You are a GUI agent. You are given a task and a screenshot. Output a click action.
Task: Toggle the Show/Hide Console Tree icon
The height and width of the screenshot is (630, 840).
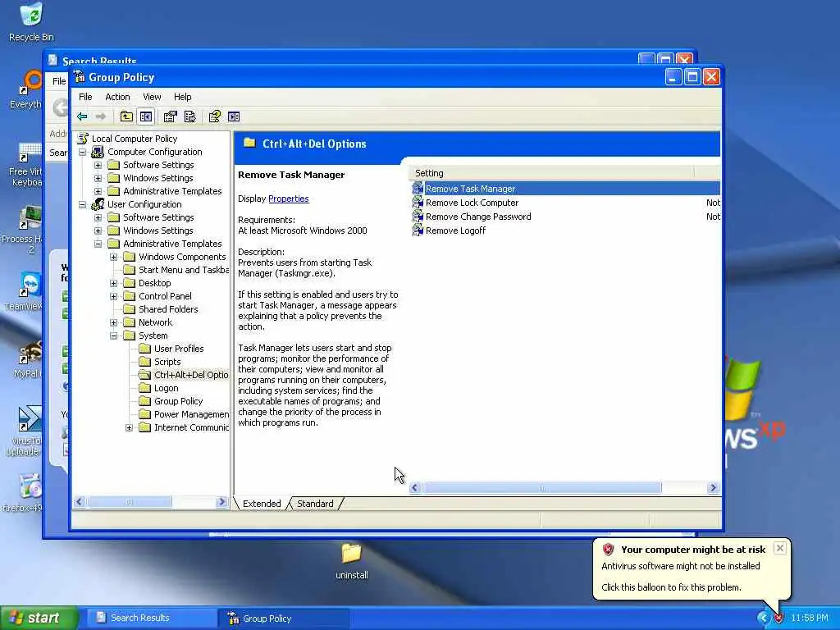[x=146, y=116]
